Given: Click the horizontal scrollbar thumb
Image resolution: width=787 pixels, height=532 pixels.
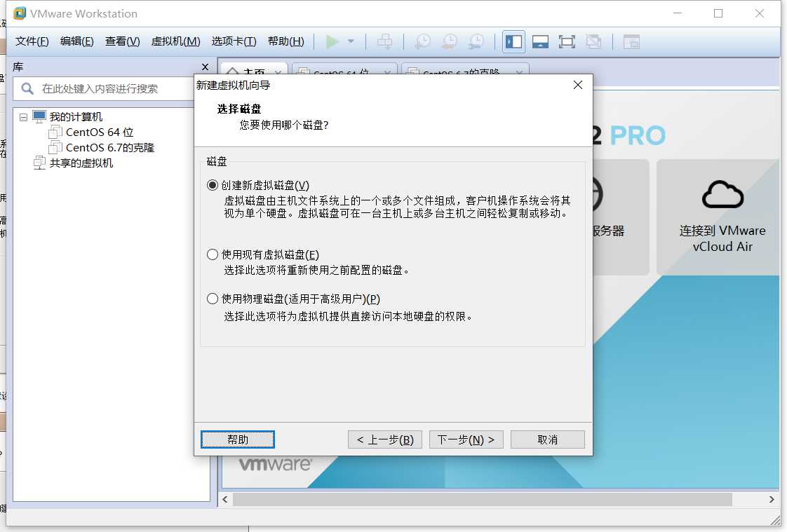Looking at the screenshot, I should (483, 500).
